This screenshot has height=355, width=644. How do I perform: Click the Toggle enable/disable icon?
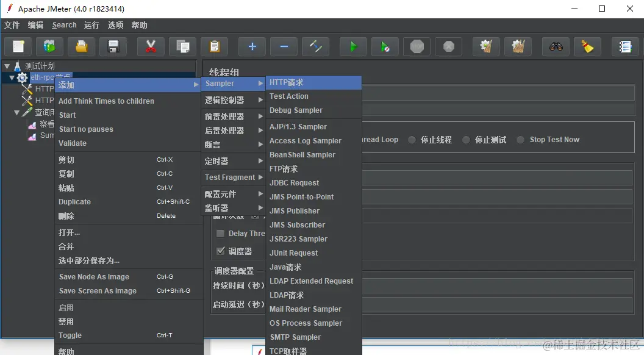315,46
